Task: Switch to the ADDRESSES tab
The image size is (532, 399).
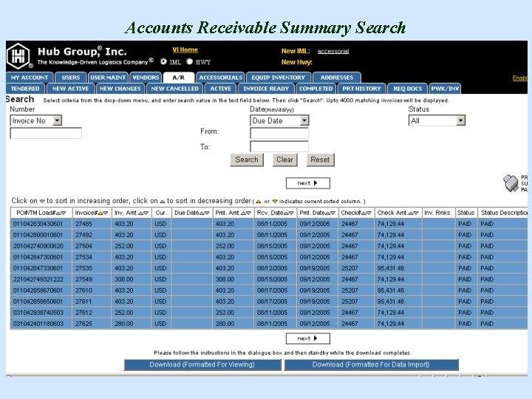Action: click(337, 78)
